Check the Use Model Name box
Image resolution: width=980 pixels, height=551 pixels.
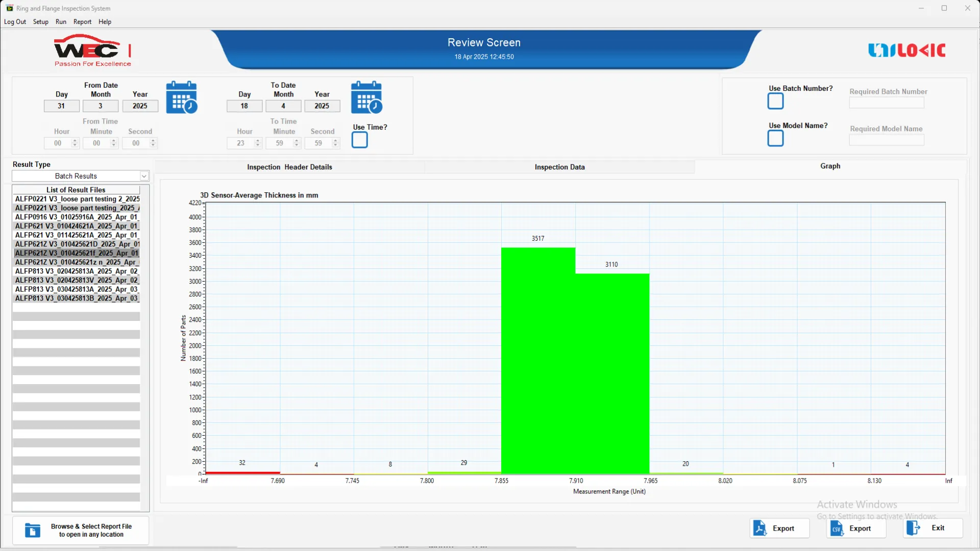click(x=775, y=138)
